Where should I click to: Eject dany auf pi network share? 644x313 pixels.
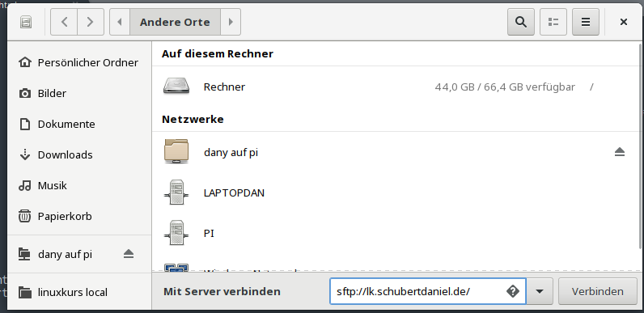pos(620,152)
